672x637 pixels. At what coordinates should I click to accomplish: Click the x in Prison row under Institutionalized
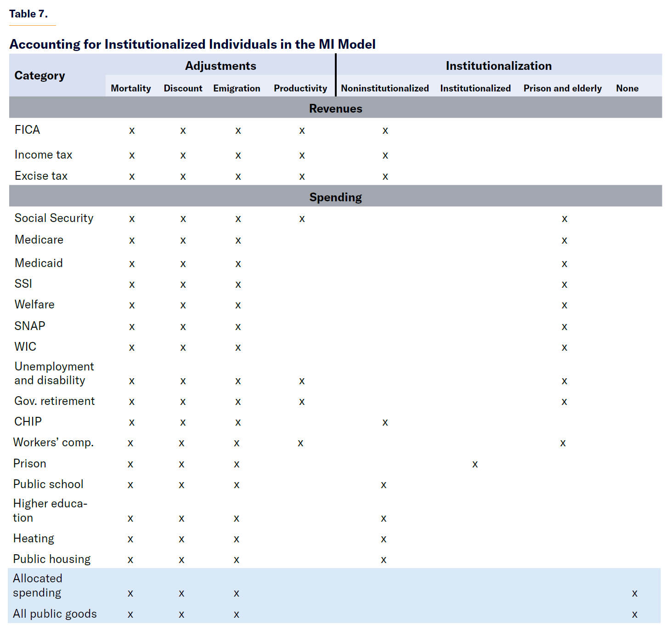click(x=475, y=464)
